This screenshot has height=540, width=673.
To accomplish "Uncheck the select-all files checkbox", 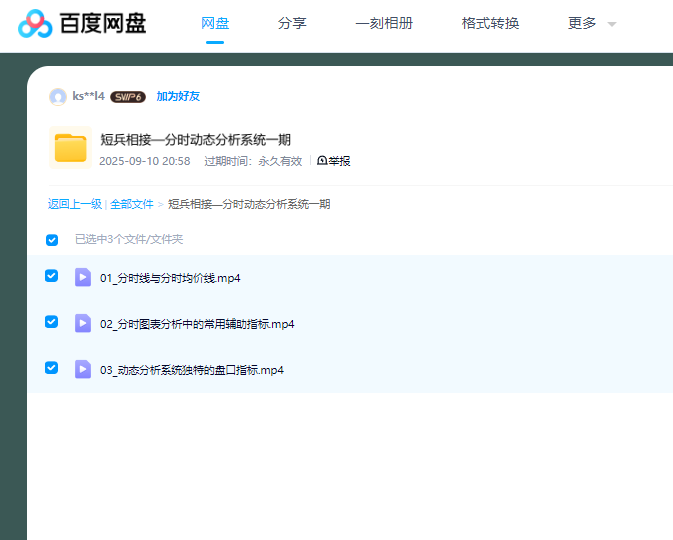I will click(52, 240).
